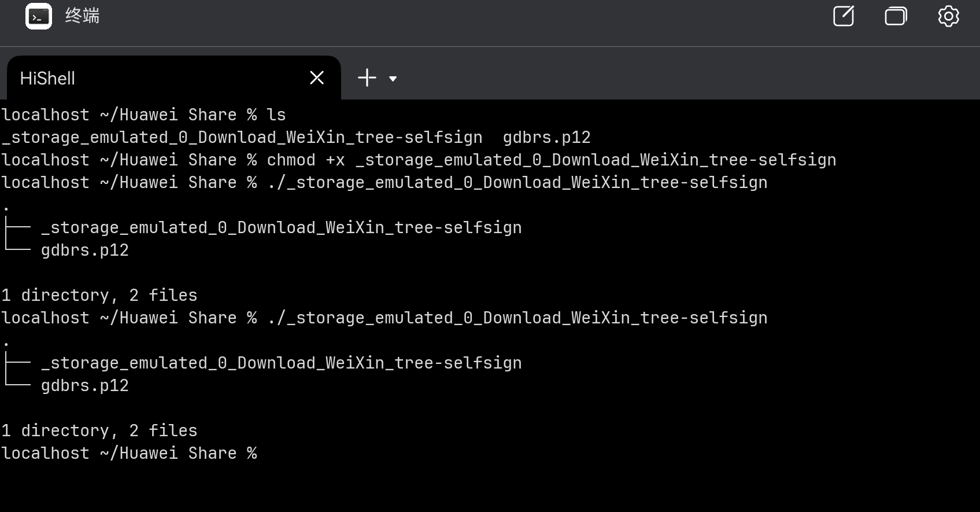
Task: Click gdbrs.p12 in first tree output
Action: point(85,250)
